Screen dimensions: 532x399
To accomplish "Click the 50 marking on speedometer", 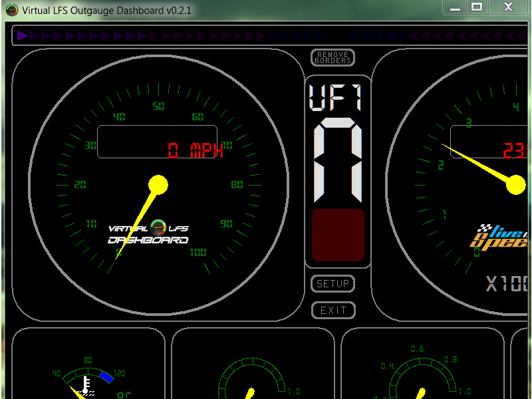I will point(158,106).
